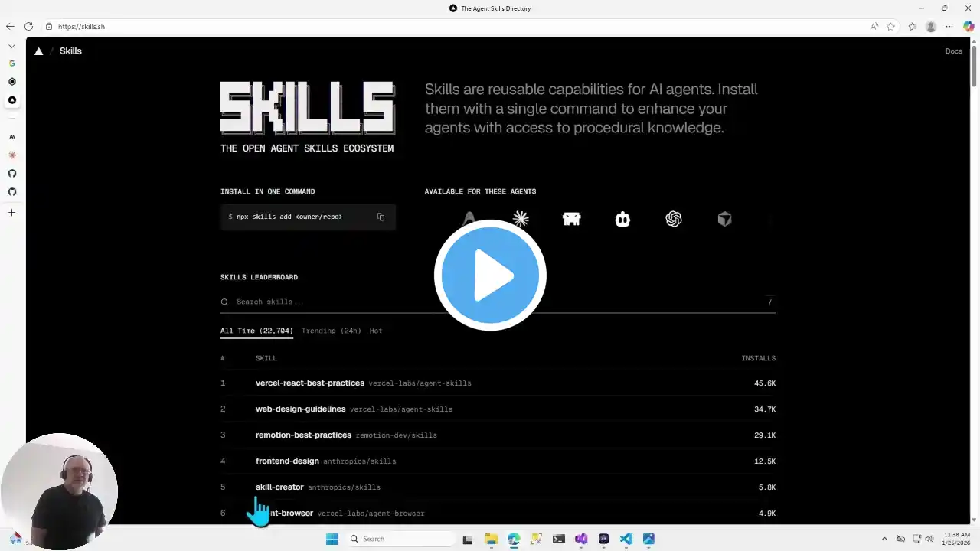Launch Copilot from the browser toolbar

tap(969, 27)
